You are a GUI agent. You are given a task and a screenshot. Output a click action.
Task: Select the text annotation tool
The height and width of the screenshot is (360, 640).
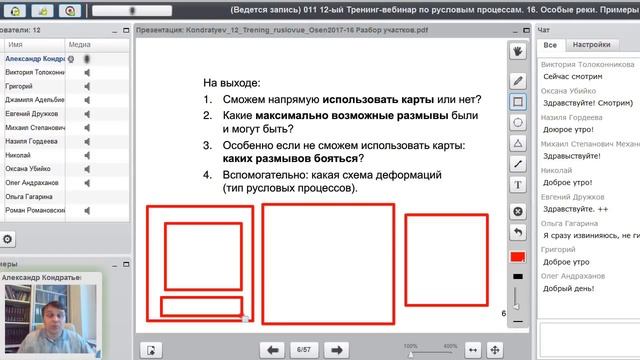518,185
